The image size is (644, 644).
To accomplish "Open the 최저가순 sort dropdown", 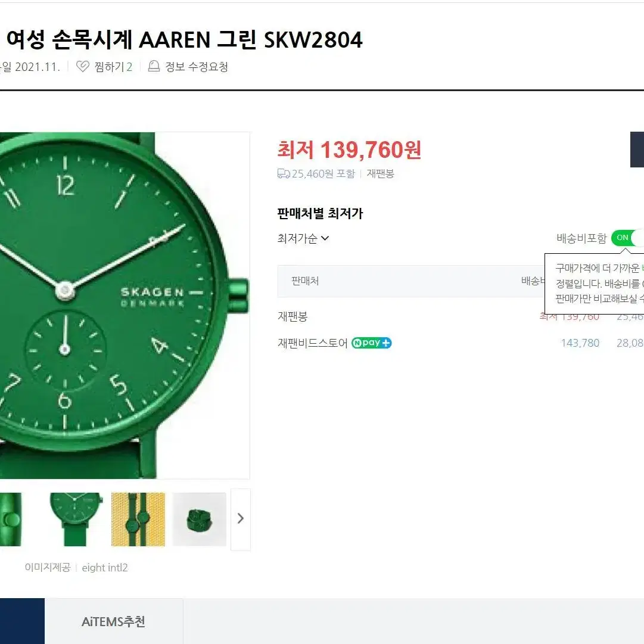I will coord(303,238).
